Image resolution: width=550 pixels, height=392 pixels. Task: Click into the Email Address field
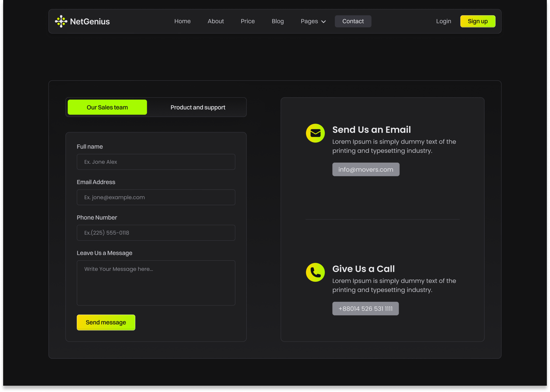pyautogui.click(x=156, y=197)
